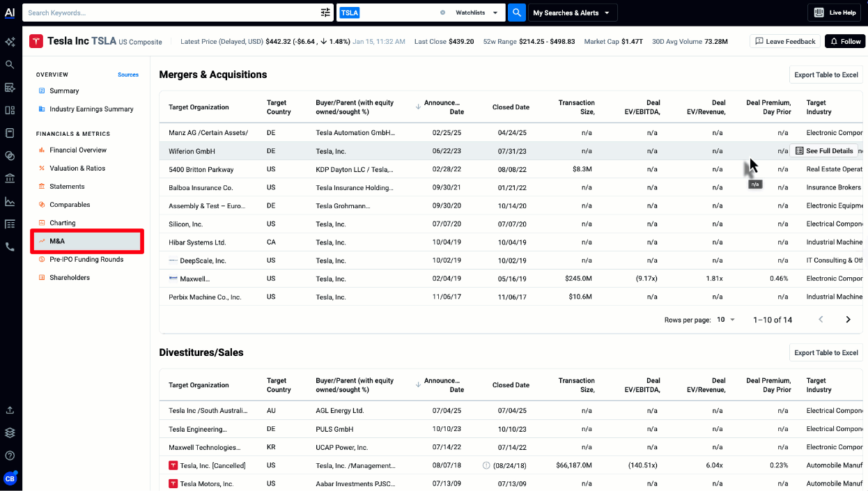Click the Follow button
This screenshot has height=491, width=868.
click(x=844, y=42)
